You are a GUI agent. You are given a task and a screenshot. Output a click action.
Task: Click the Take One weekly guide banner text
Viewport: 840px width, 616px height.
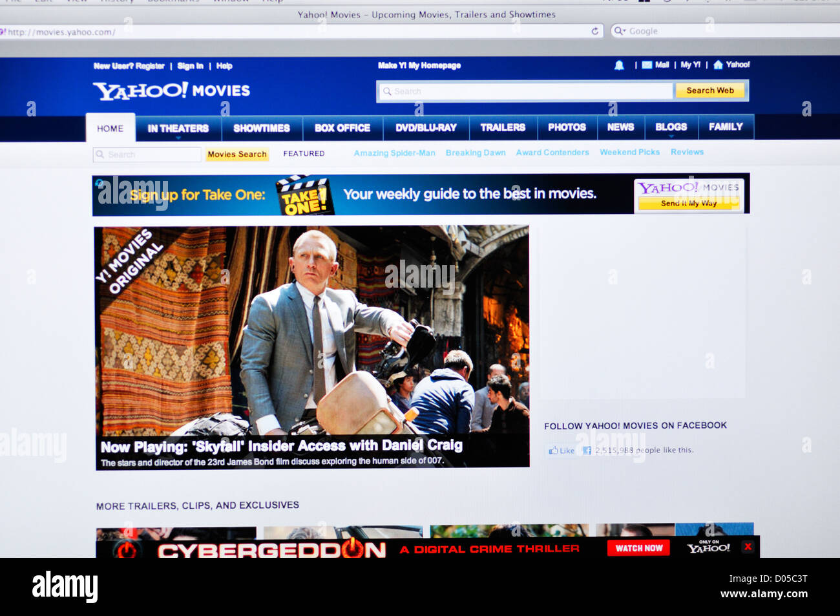pos(470,193)
